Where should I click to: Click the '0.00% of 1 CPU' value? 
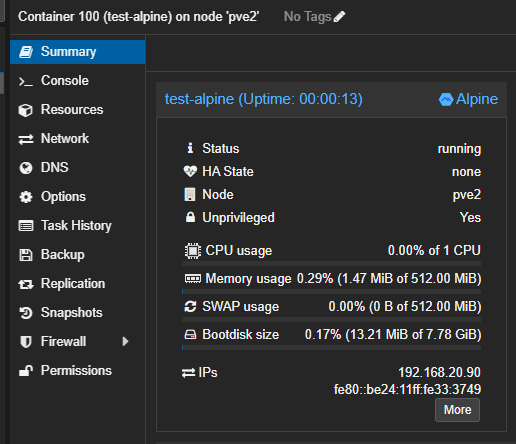coord(434,250)
